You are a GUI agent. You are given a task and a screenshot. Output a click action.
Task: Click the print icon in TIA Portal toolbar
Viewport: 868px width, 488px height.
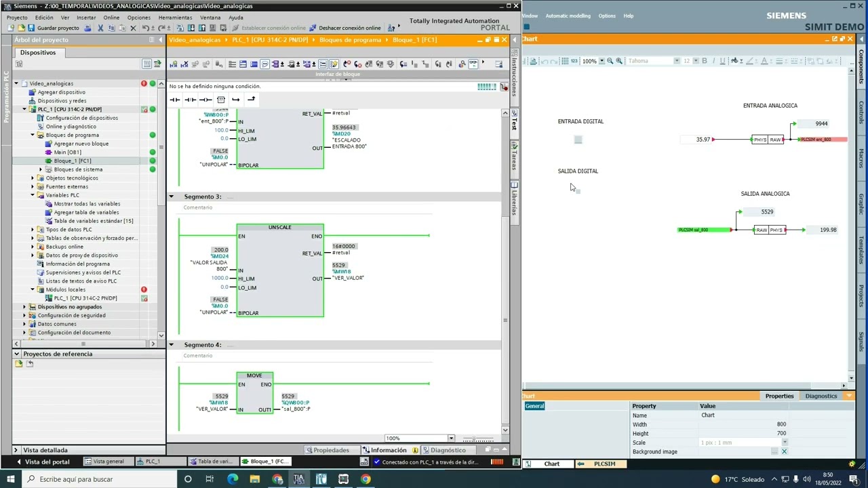[x=87, y=28]
